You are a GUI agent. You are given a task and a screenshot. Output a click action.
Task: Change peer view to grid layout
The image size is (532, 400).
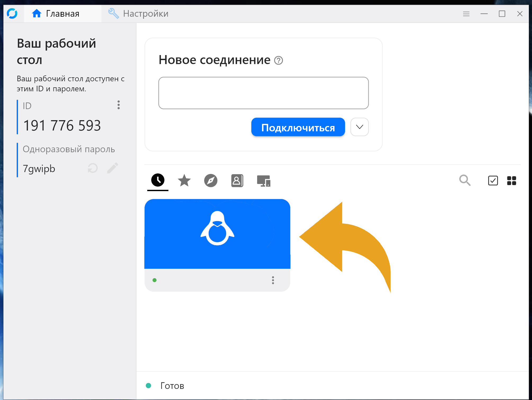point(512,181)
